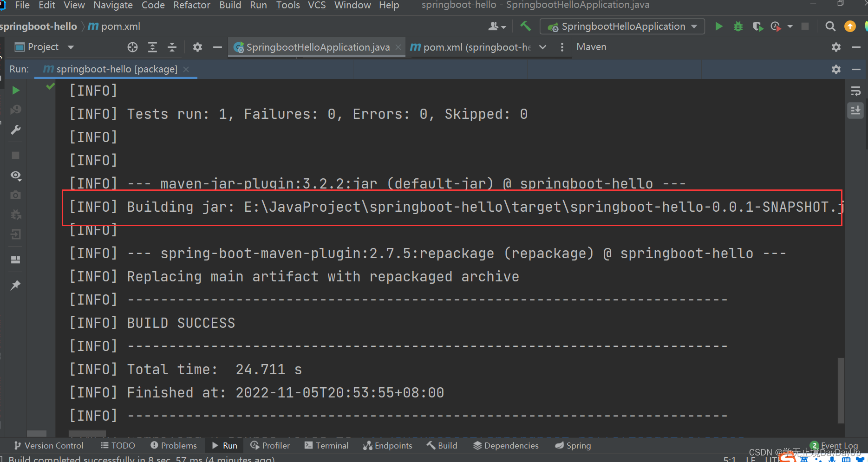Click the Select Opened File target icon
868x462 pixels.
[x=132, y=47]
